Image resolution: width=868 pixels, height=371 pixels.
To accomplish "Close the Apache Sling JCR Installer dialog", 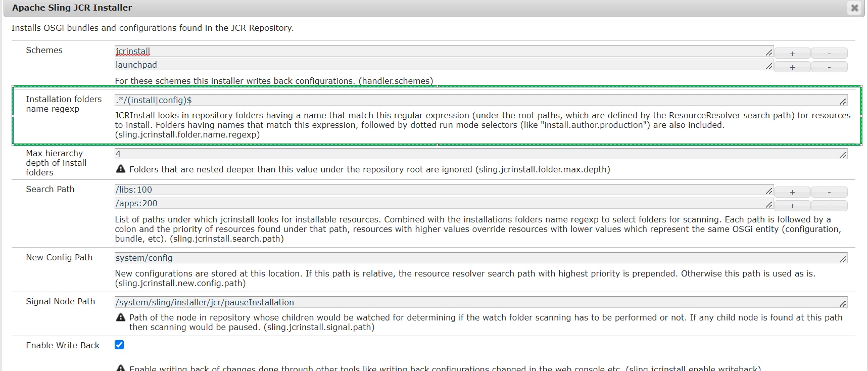I will [854, 8].
